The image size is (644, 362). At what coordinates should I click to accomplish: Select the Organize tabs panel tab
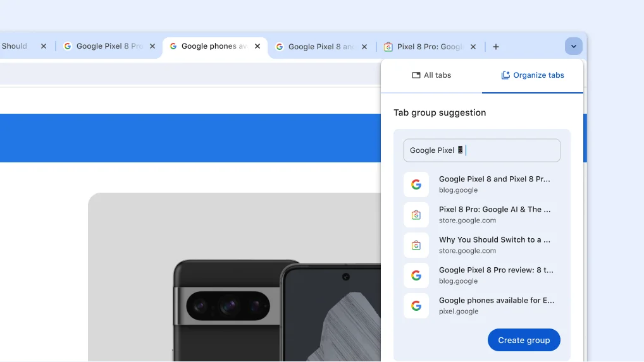(x=533, y=75)
